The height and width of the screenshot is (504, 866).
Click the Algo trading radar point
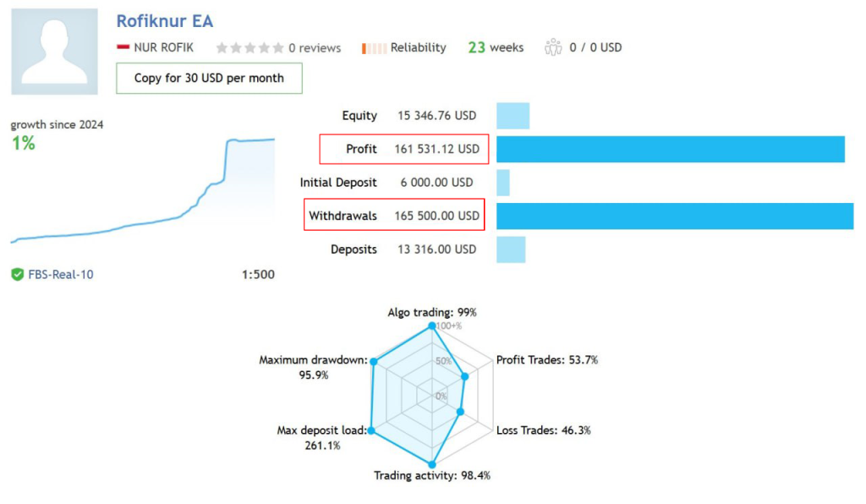coord(432,326)
